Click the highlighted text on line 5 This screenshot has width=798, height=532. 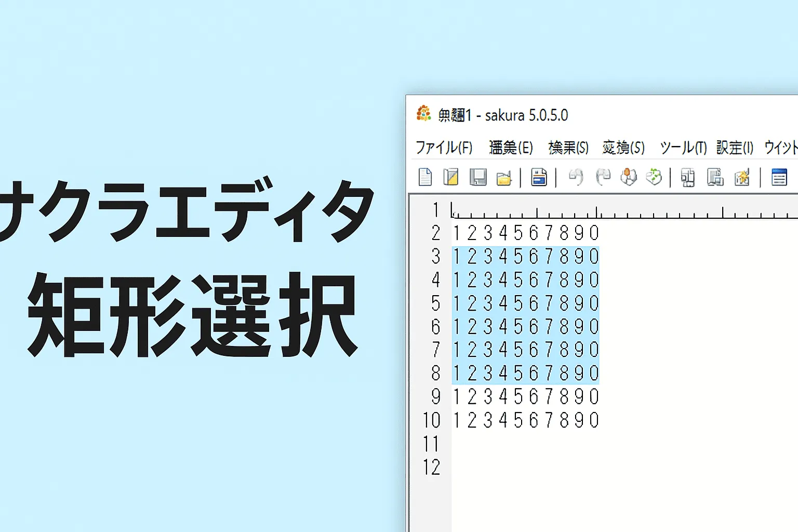pos(526,303)
